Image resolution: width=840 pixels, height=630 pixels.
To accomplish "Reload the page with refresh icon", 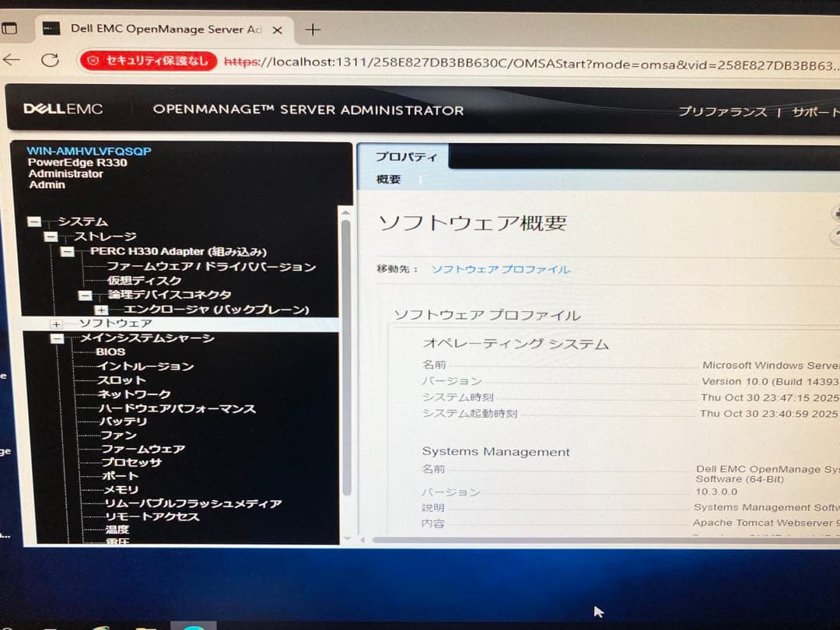I will [50, 60].
